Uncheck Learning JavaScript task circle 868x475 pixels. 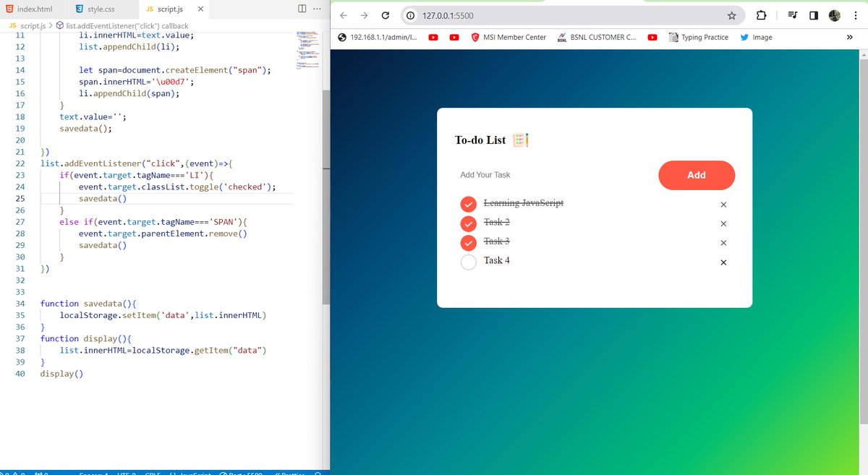[468, 204]
